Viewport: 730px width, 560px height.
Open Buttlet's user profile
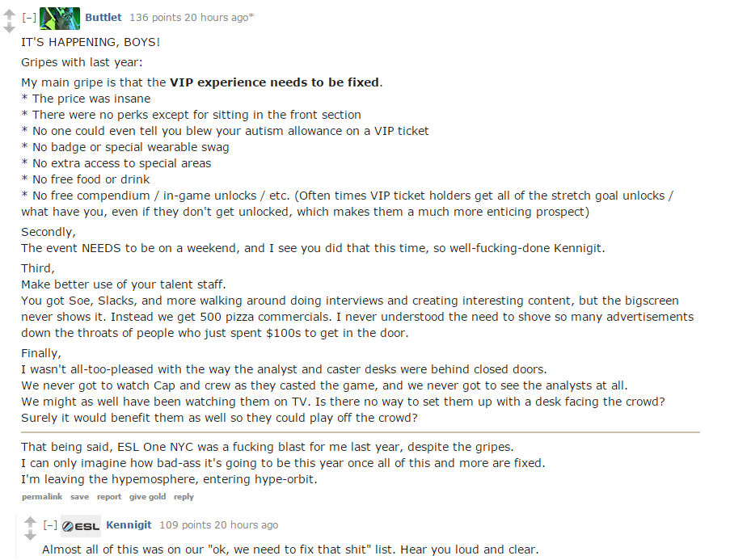tap(103, 18)
